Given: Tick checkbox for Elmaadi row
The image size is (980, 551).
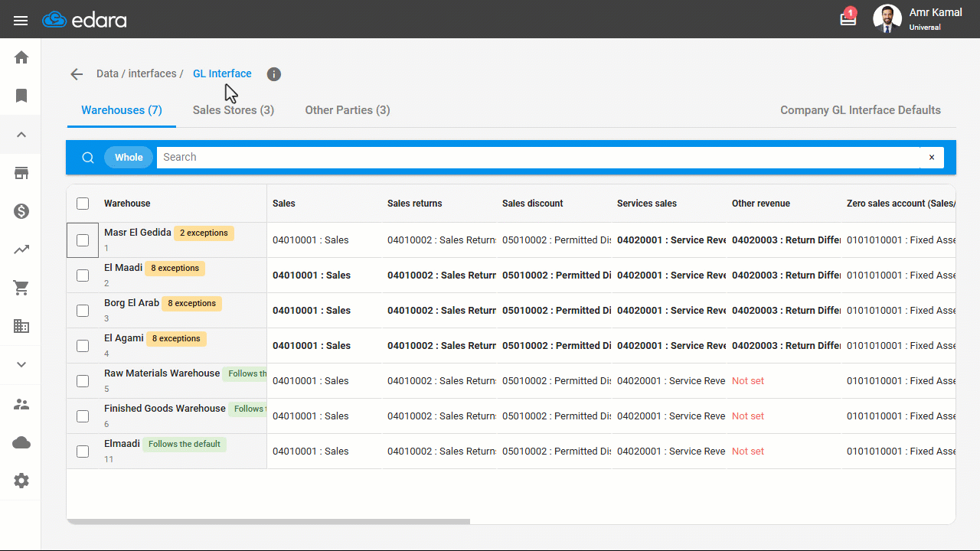Looking at the screenshot, I should click(83, 452).
